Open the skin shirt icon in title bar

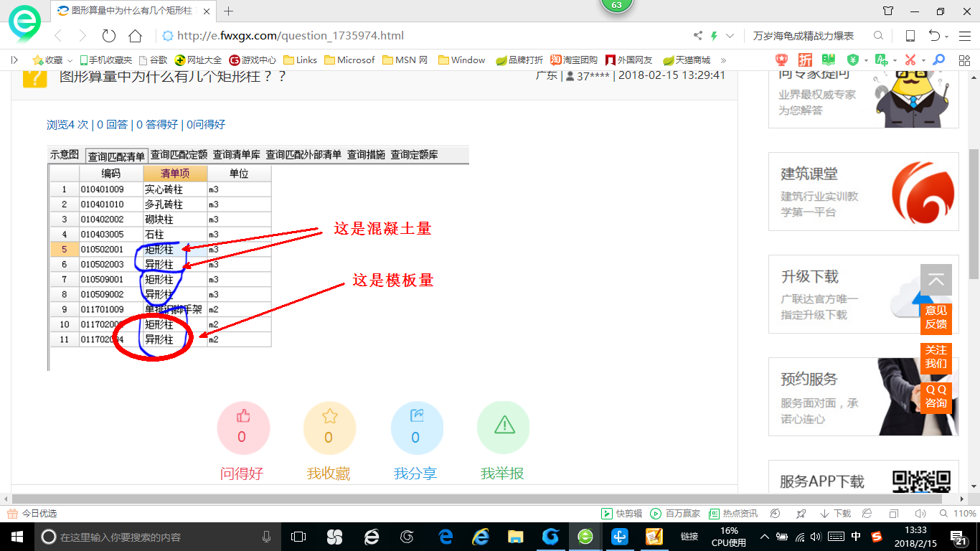tap(888, 11)
